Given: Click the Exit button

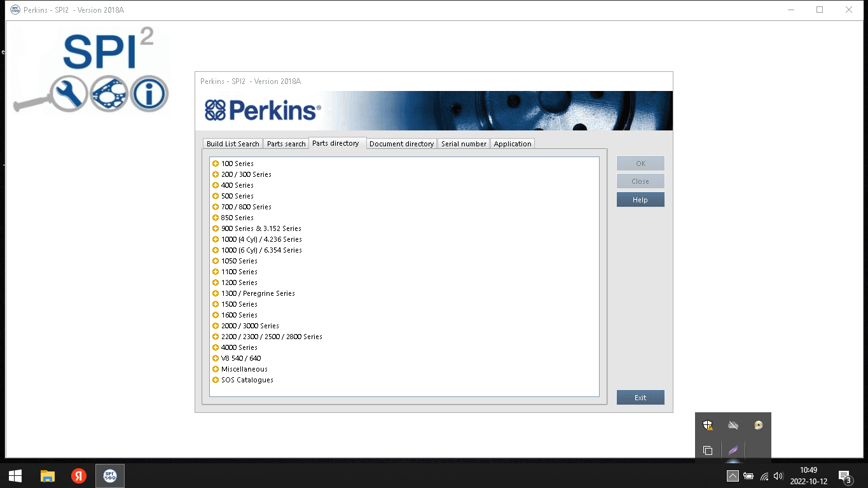Looking at the screenshot, I should click(x=640, y=398).
